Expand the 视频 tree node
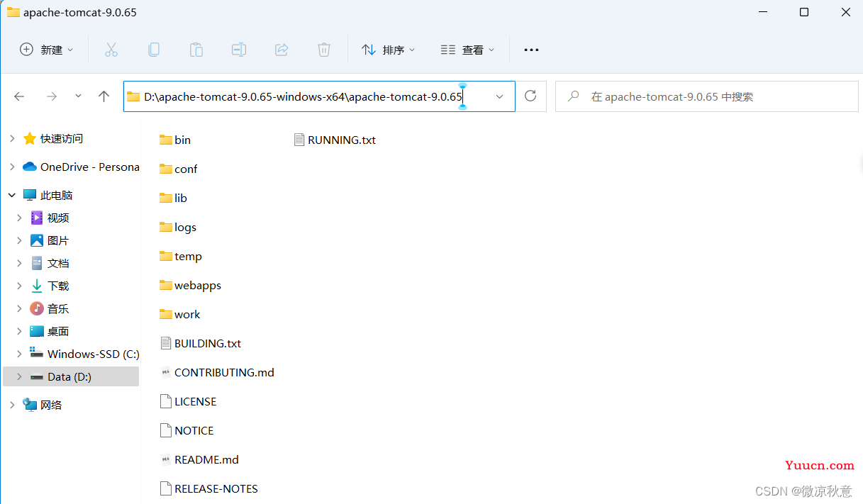Screen dimensions: 863x504 20,218
